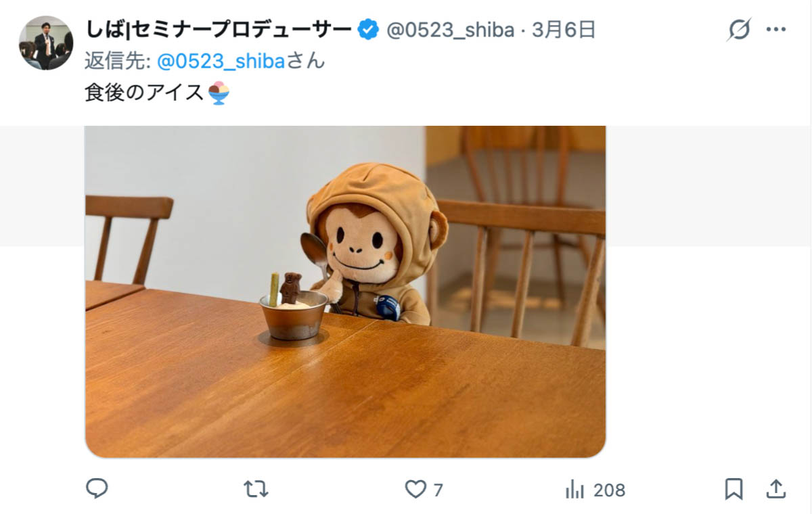Image resolution: width=812 pixels, height=514 pixels.
Task: Click the ice cream emoji in the tweet
Action: [x=219, y=93]
